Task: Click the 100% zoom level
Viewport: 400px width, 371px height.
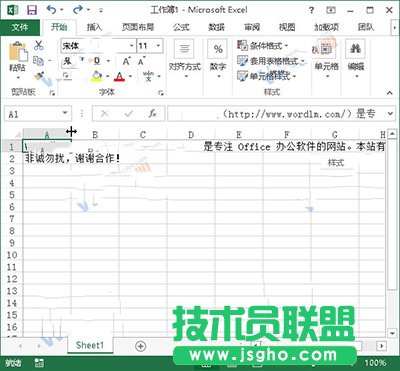Action: (375, 363)
